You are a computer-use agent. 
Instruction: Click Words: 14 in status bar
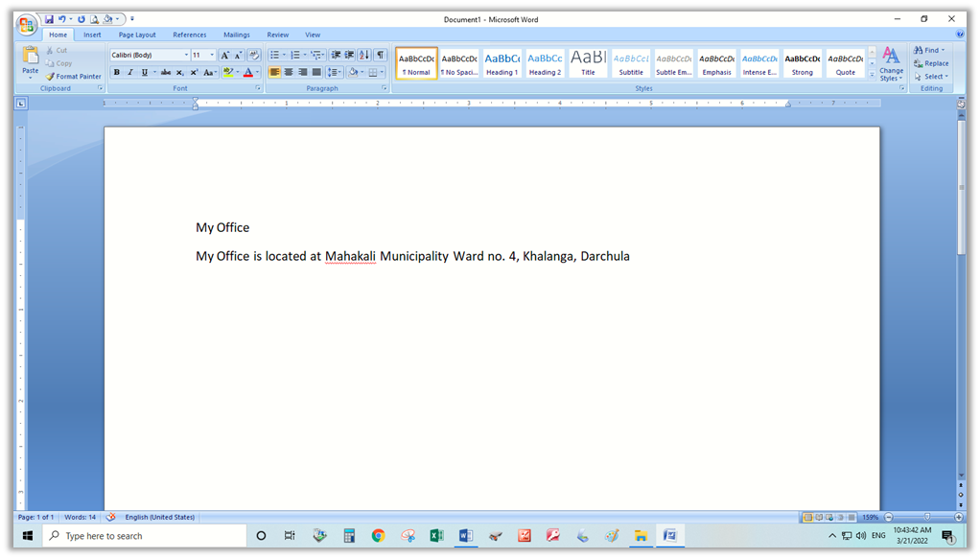[80, 517]
